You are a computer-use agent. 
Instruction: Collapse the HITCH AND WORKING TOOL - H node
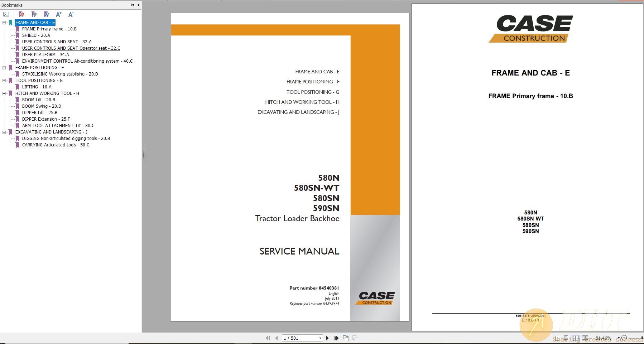click(4, 93)
